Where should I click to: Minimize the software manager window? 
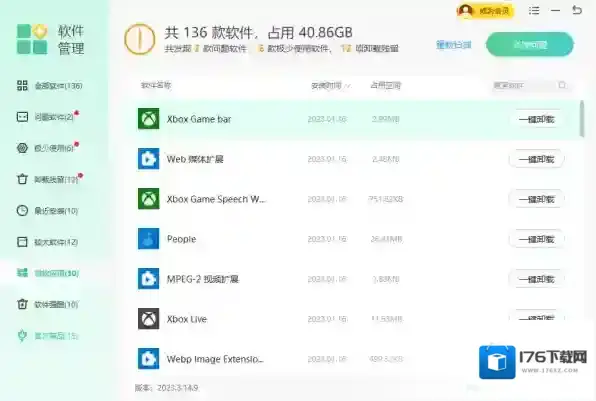pos(555,10)
